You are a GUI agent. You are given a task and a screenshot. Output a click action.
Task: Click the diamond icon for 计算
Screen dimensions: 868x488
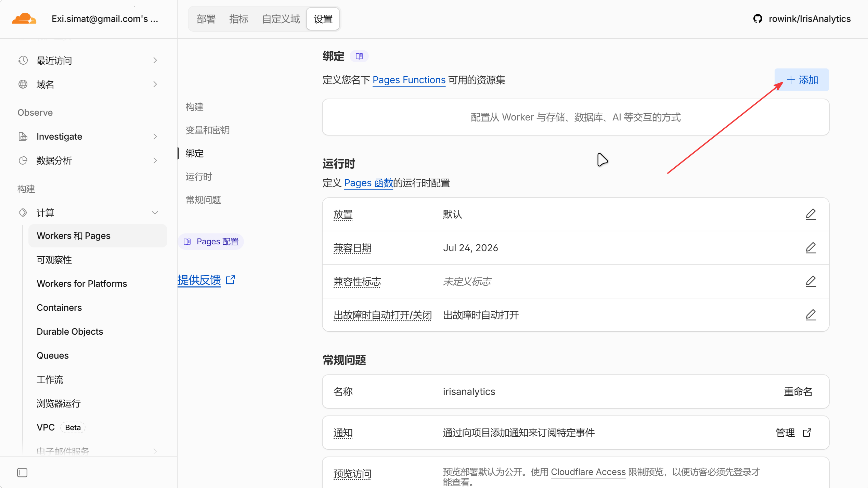(x=23, y=213)
